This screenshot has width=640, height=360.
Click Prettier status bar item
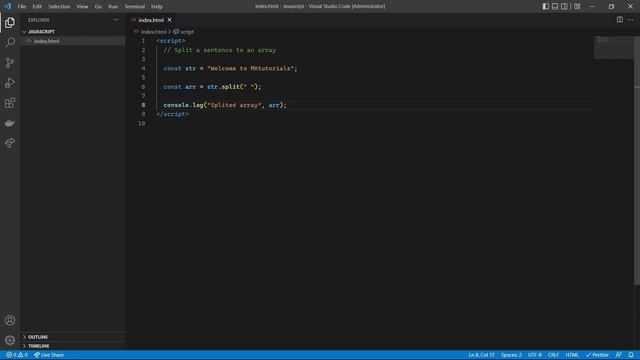click(x=597, y=355)
